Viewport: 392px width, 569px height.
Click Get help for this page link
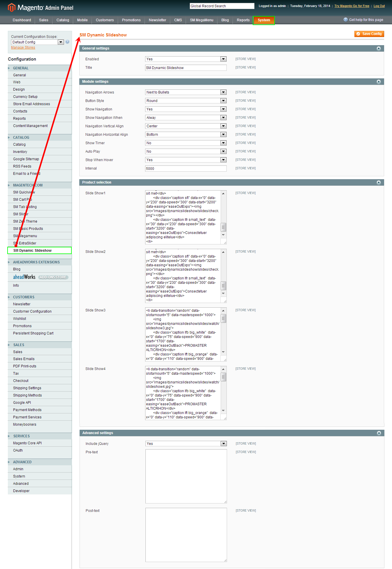click(x=366, y=20)
